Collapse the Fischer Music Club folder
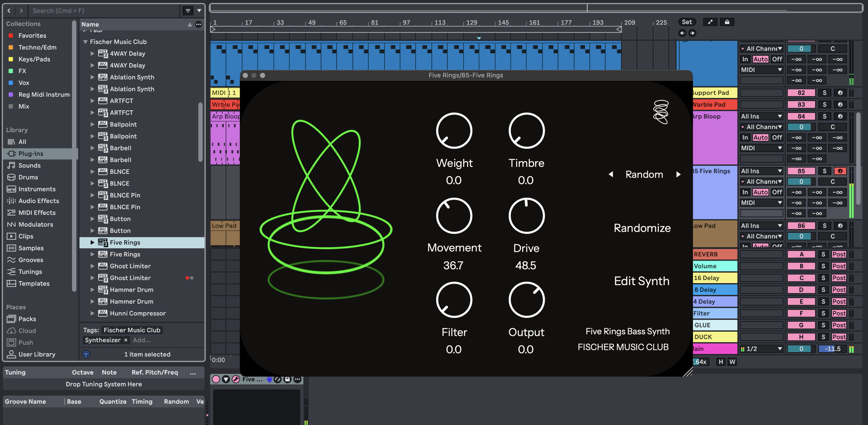Image resolution: width=868 pixels, height=425 pixels. [85, 42]
